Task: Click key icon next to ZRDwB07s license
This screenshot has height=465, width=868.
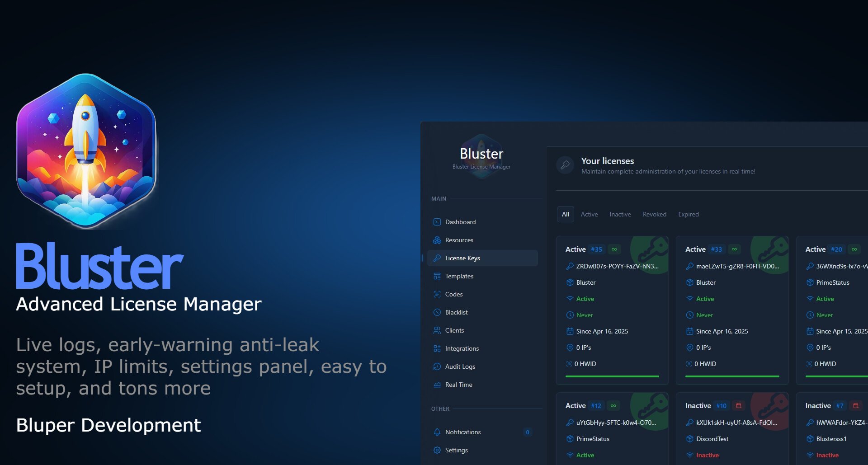Action: 570,266
